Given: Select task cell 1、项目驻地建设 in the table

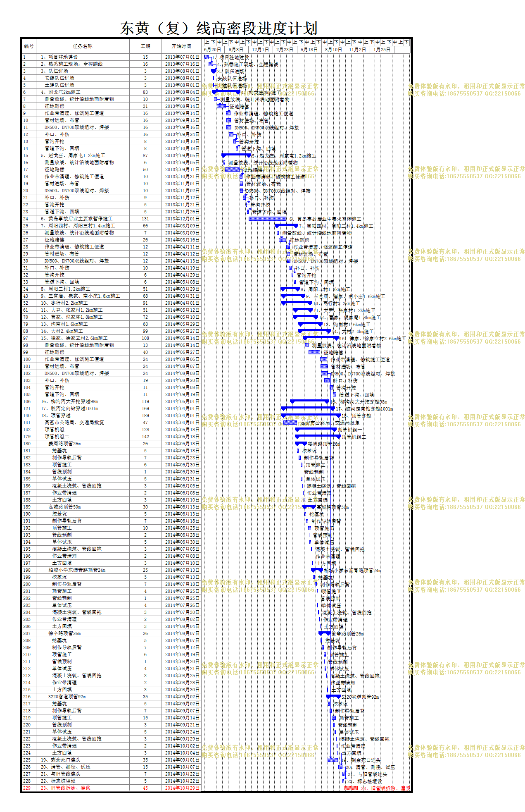Looking at the screenshot, I should (x=83, y=57).
